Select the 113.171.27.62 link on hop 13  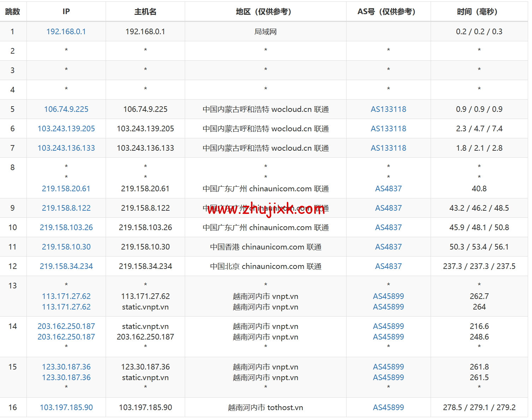pyautogui.click(x=66, y=296)
